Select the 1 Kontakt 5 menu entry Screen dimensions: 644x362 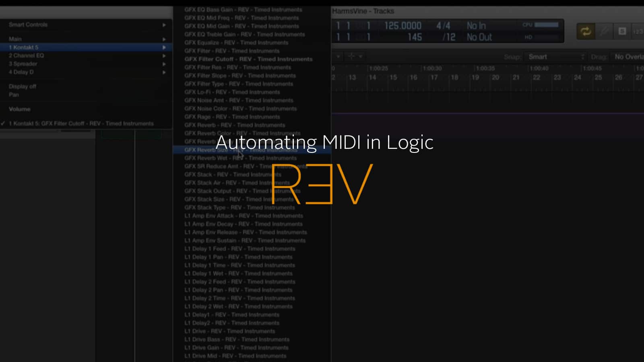click(86, 47)
